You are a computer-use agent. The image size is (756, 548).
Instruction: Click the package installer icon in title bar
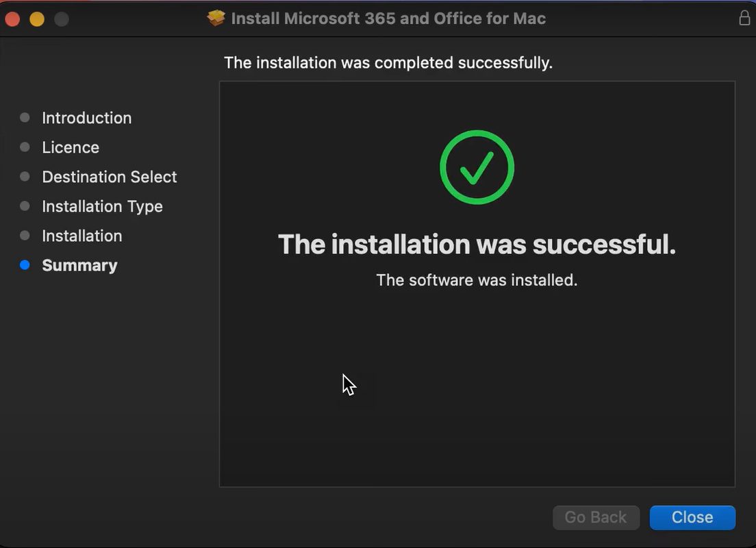216,18
